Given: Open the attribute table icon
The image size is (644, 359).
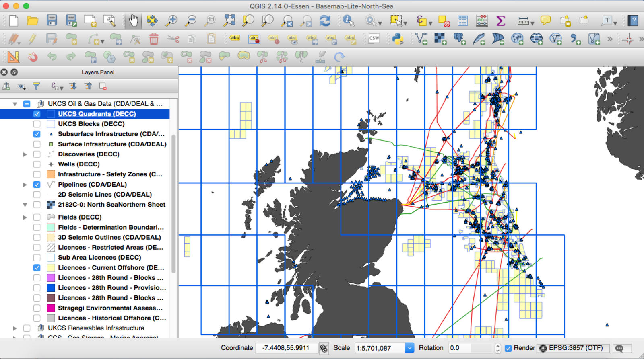Looking at the screenshot, I should coord(462,21).
